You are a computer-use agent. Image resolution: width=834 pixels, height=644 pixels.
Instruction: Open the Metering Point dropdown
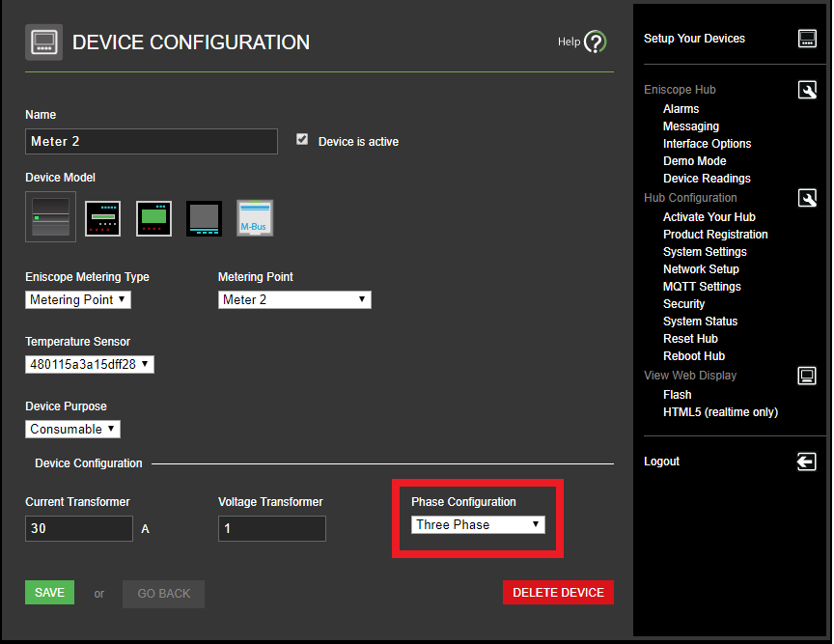[x=294, y=299]
